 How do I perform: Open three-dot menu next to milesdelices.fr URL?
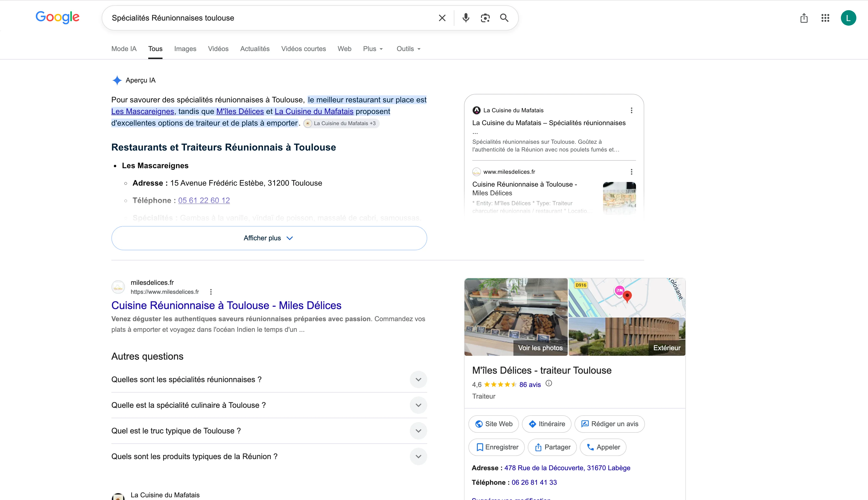211,292
